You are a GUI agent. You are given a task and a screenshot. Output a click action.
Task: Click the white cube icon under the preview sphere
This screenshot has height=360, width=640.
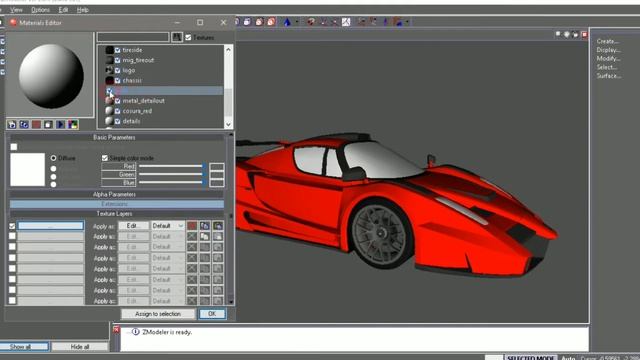tap(48, 124)
